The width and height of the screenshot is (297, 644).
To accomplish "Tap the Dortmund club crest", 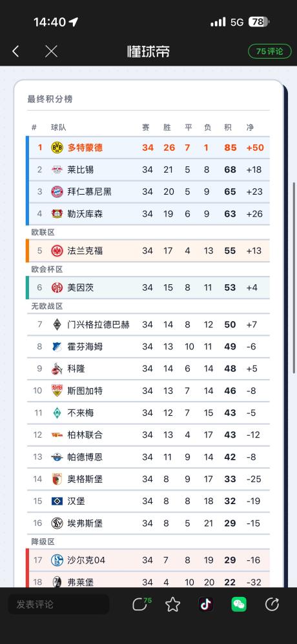I will click(57, 148).
